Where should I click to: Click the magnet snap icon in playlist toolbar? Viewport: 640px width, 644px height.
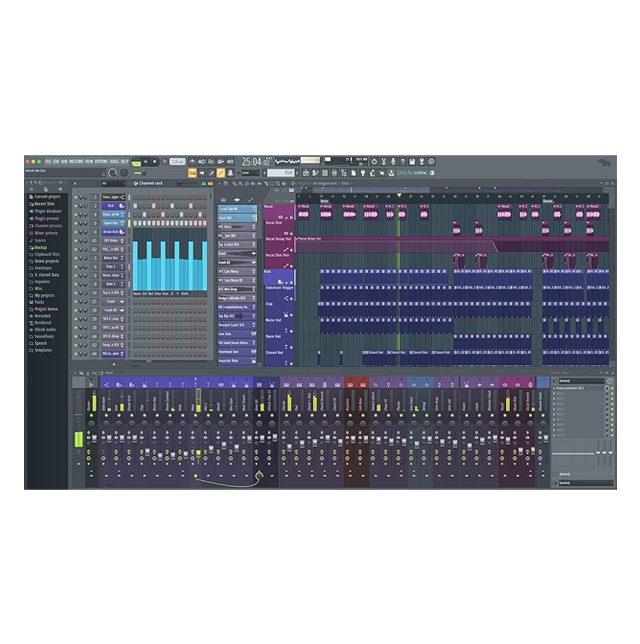tap(225, 184)
